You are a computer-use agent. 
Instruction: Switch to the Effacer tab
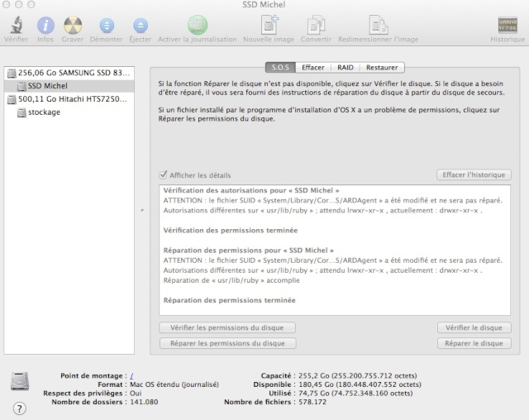click(x=313, y=68)
